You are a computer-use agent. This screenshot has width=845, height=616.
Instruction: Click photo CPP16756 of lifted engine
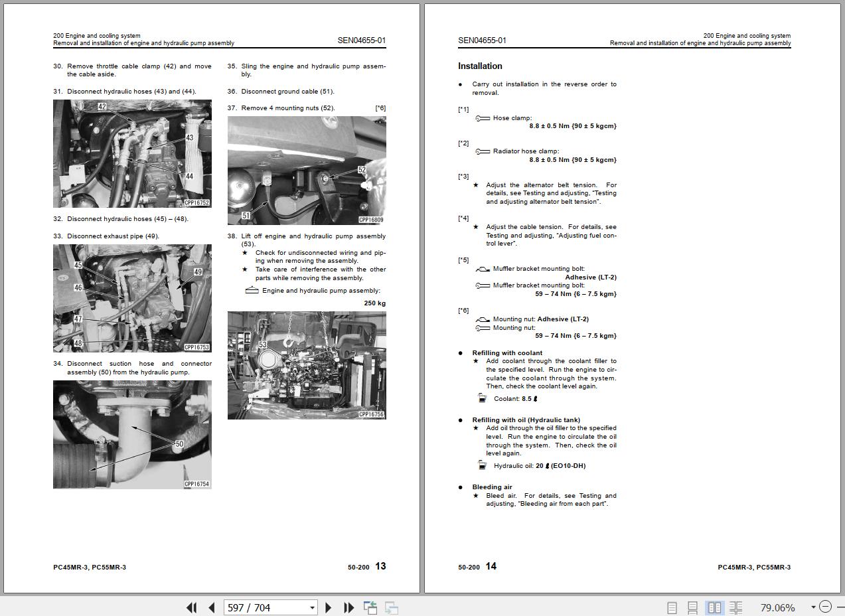(307, 365)
